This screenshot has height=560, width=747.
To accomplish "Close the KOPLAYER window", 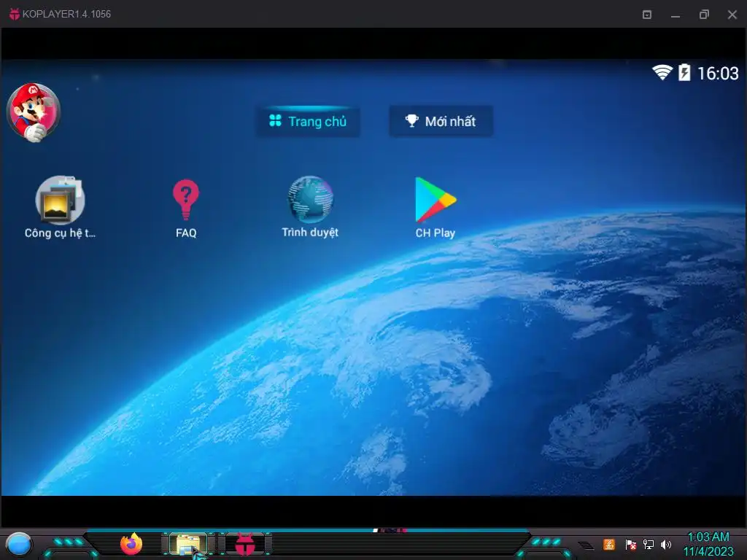I will [x=732, y=15].
